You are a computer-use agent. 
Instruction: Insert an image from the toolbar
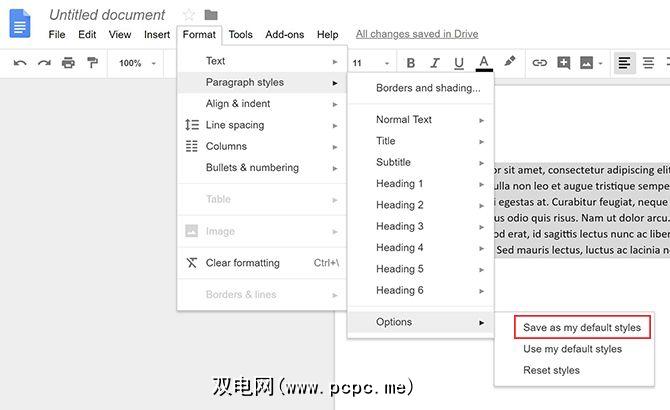586,63
